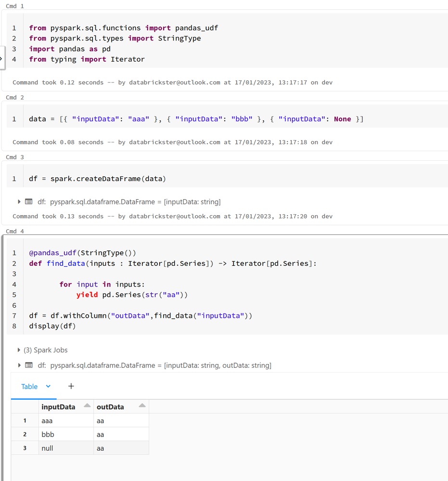Select the Table results tab
The image size is (448, 481).
[x=29, y=387]
